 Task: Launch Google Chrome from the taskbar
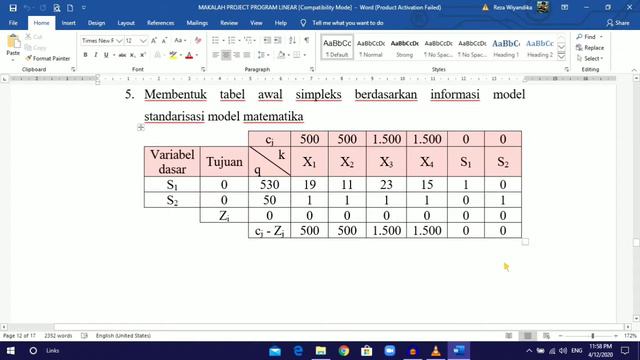point(344,351)
